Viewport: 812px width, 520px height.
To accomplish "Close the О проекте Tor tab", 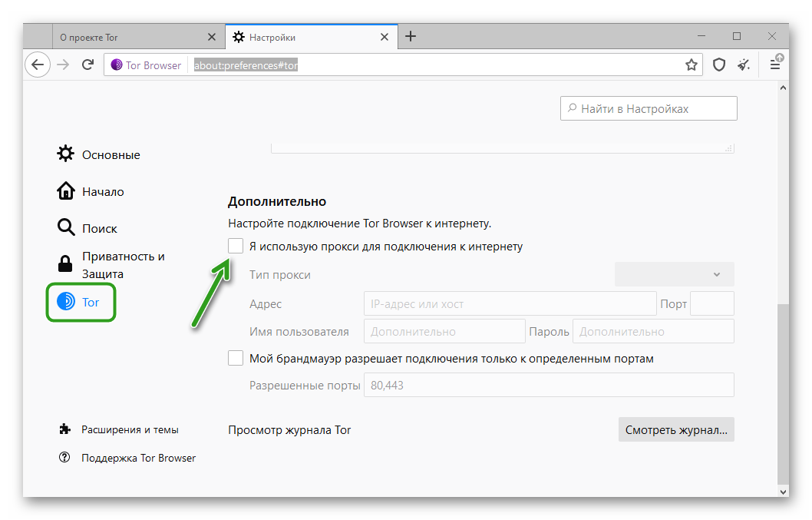I will 211,37.
